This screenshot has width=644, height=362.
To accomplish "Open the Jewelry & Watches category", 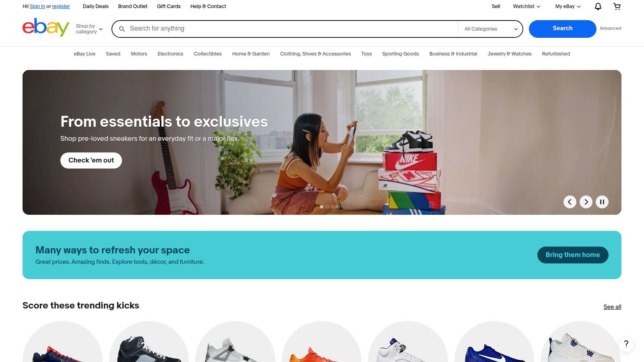I will [x=510, y=54].
